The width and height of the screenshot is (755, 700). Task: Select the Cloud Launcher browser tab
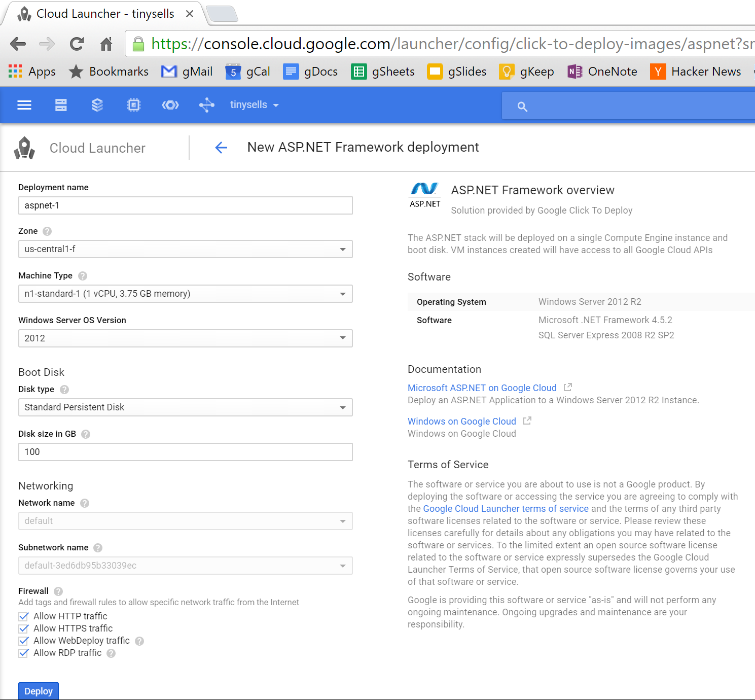pyautogui.click(x=104, y=14)
